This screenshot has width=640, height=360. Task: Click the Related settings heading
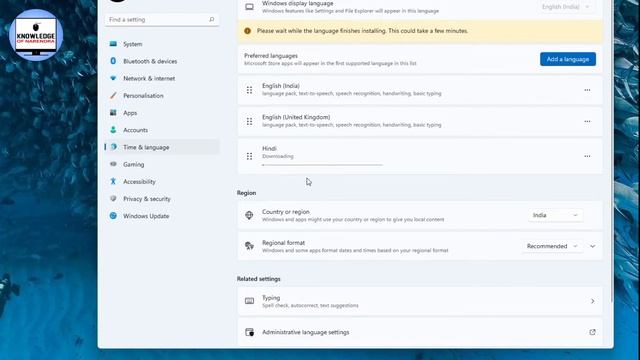tap(258, 279)
